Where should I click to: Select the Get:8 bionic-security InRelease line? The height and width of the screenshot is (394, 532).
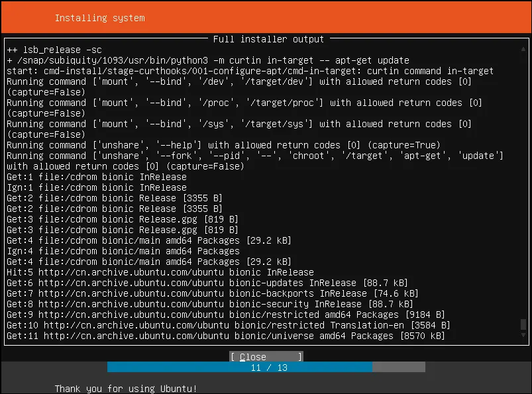click(210, 304)
